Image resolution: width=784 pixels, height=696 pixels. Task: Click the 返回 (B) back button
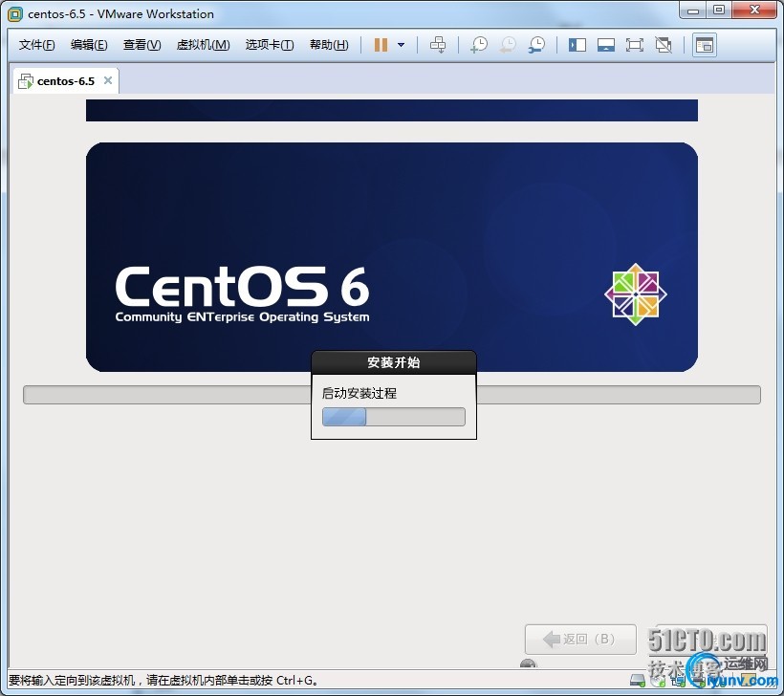click(x=580, y=639)
